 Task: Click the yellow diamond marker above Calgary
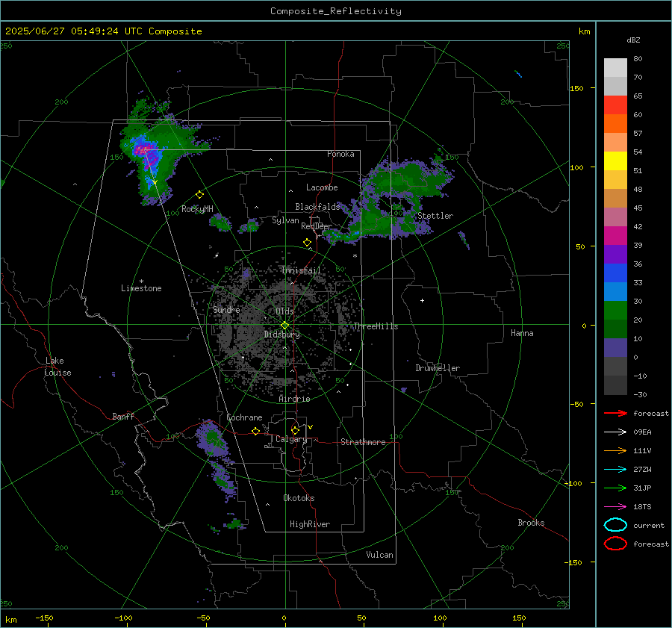point(295,430)
